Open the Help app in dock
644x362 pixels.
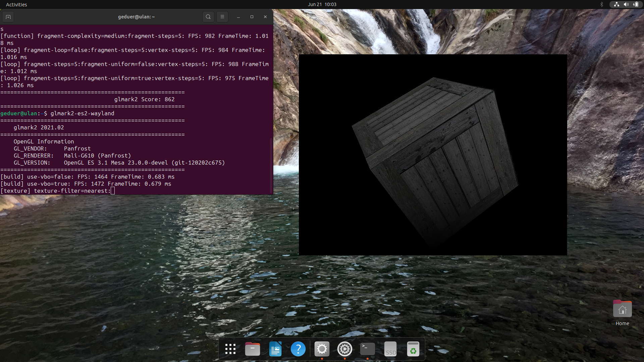(298, 349)
